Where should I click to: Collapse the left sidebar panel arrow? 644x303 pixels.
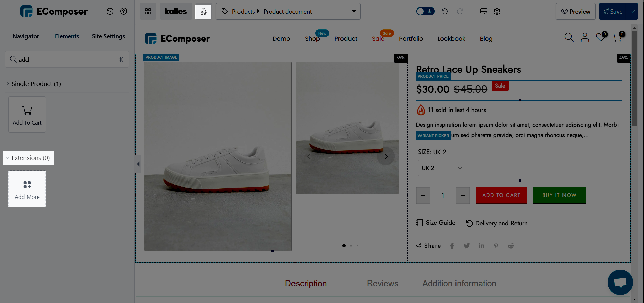pyautogui.click(x=138, y=164)
